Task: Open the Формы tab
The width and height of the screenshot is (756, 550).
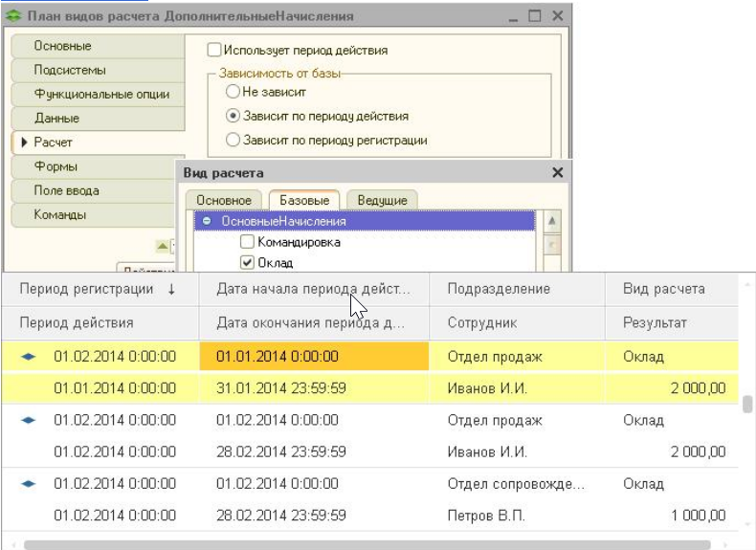Action: [x=94, y=166]
